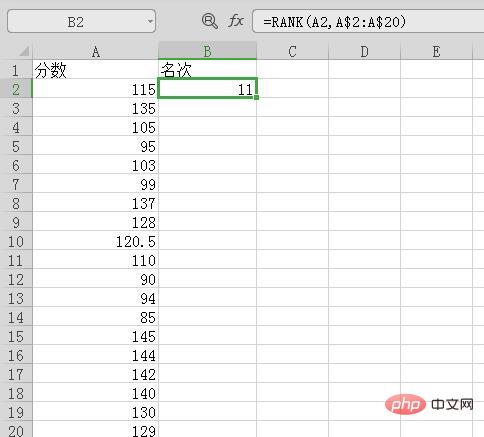The image size is (484, 437).
Task: Select row 7 header
Action: pyautogui.click(x=16, y=184)
